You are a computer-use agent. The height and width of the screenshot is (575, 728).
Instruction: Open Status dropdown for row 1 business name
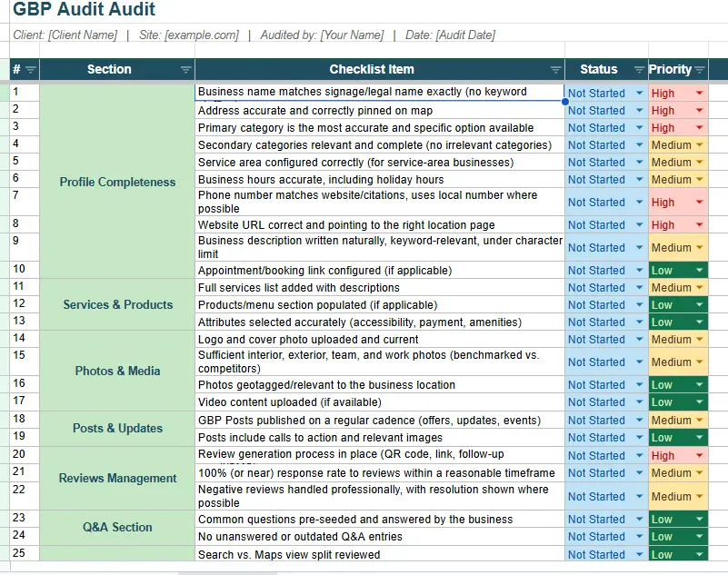639,94
